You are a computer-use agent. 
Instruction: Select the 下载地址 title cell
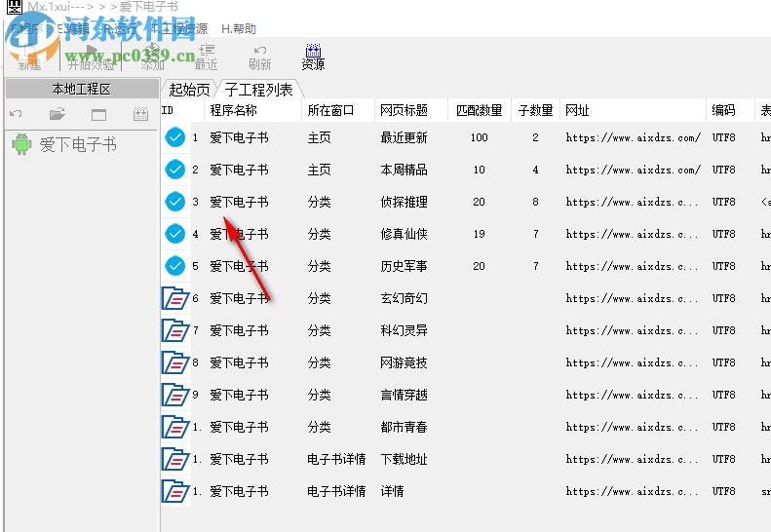(x=404, y=459)
